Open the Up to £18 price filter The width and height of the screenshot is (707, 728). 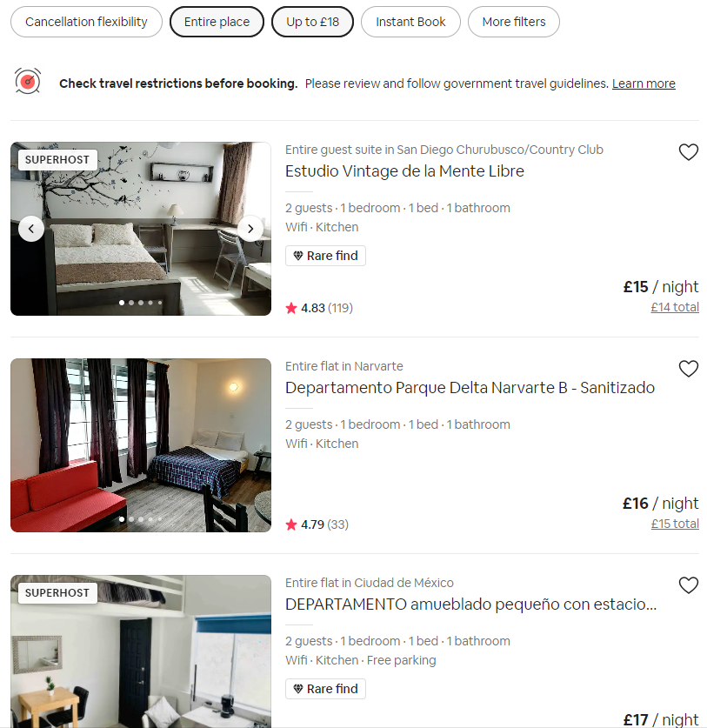click(x=312, y=22)
